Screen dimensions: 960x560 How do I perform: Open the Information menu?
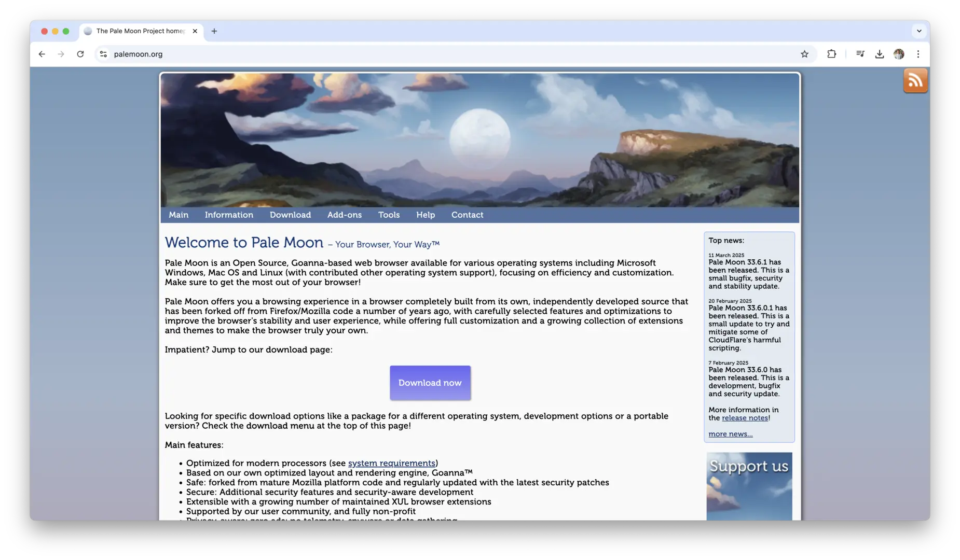point(229,215)
